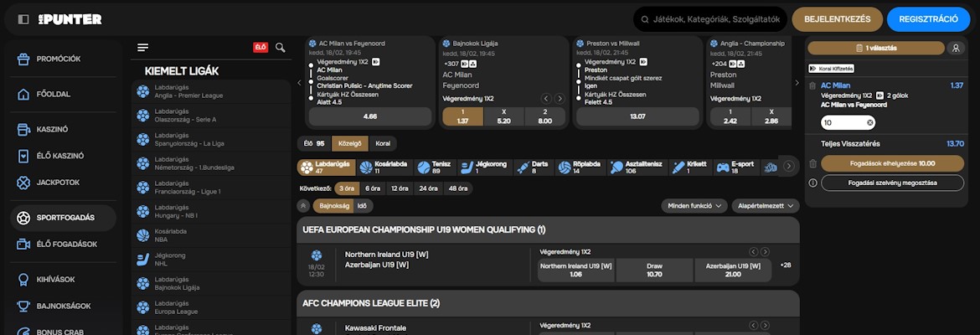Select the Röplabda sport filter
Image resolution: width=980 pixels, height=335 pixels.
[x=580, y=167]
